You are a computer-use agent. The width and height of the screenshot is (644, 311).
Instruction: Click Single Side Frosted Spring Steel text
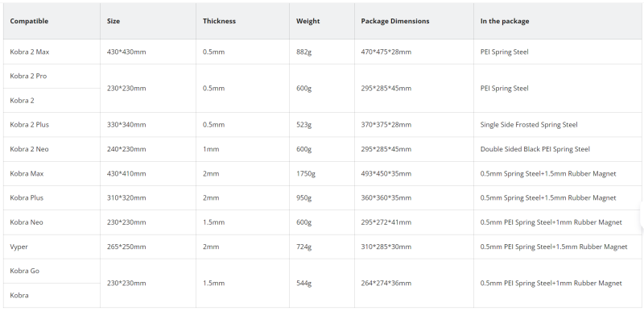(x=529, y=125)
